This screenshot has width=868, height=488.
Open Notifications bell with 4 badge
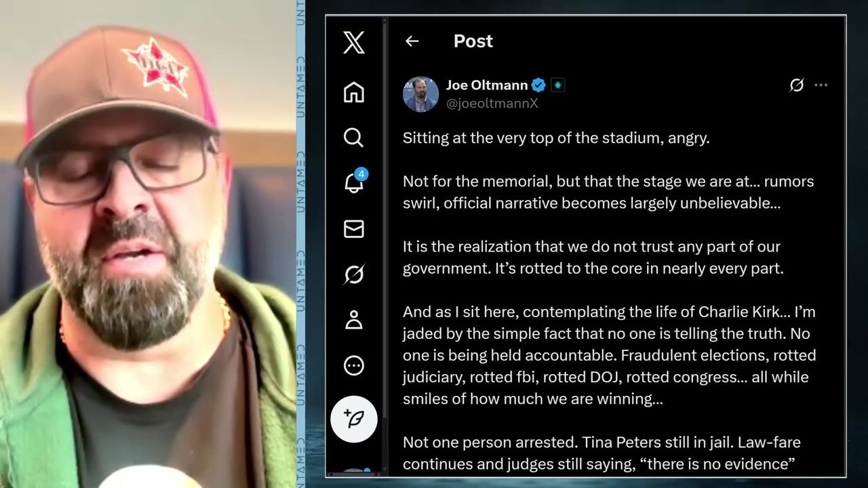355,182
